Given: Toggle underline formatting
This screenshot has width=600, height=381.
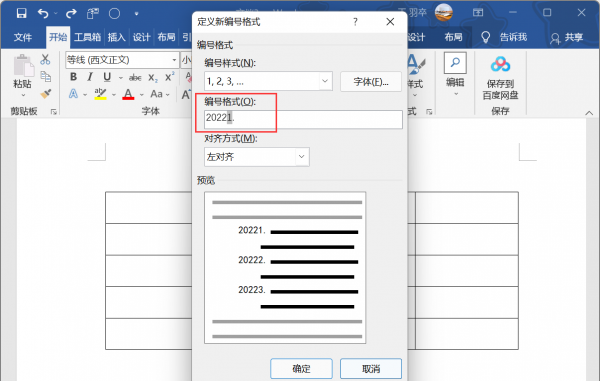Looking at the screenshot, I should tap(107, 77).
